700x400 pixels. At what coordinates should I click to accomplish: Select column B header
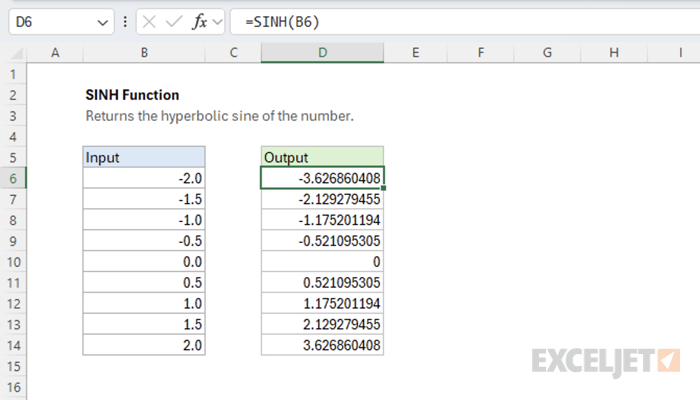144,53
